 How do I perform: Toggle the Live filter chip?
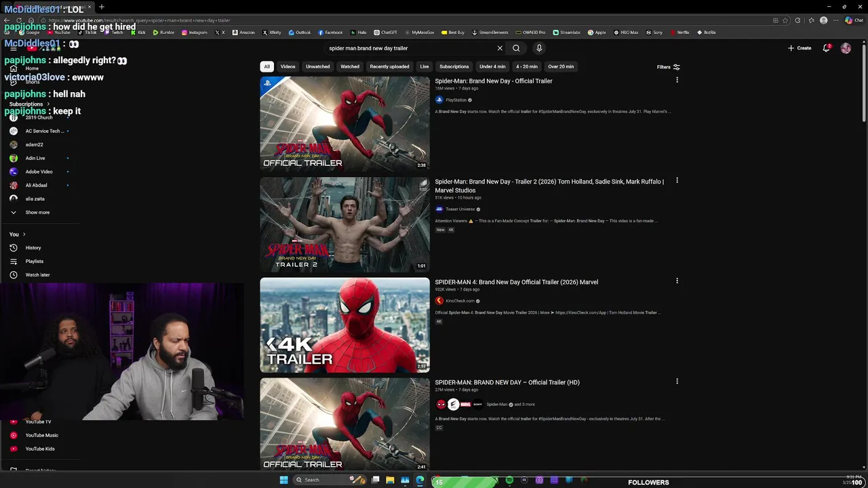(x=425, y=66)
